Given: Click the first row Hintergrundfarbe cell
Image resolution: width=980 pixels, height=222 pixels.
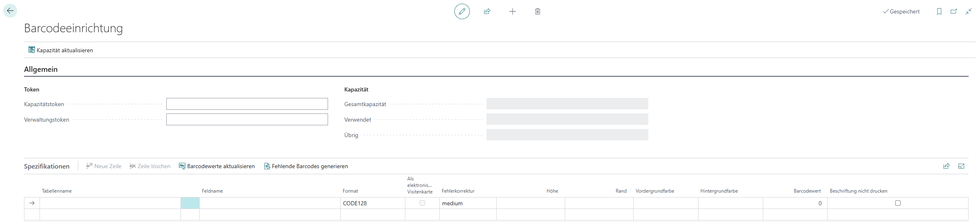Looking at the screenshot, I should tap(731, 203).
